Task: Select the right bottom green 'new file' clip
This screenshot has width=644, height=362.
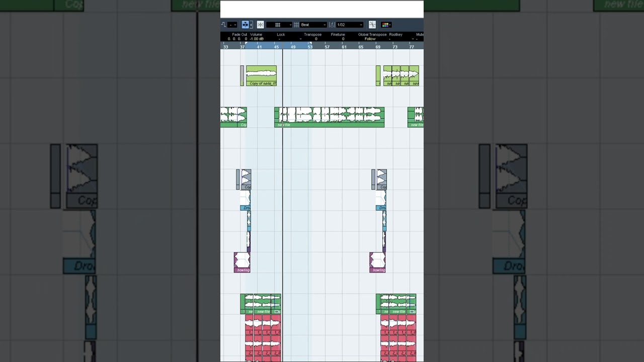Action: coord(396,304)
